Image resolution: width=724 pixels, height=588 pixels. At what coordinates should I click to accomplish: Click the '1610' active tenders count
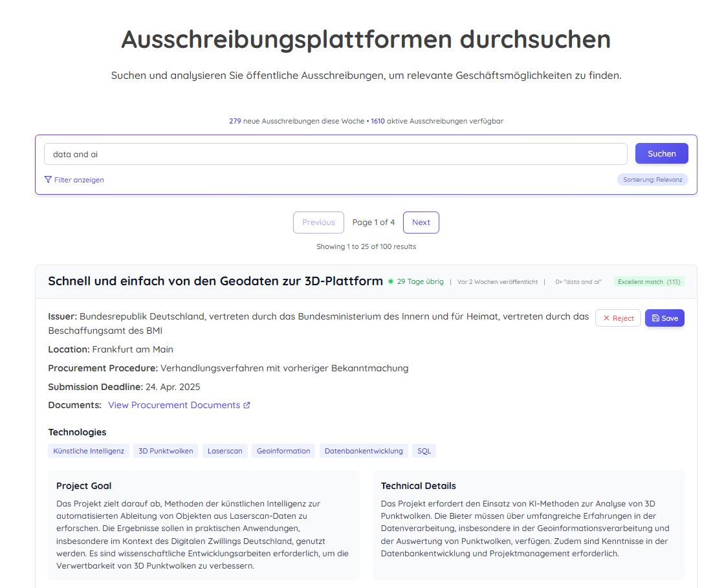click(x=378, y=121)
